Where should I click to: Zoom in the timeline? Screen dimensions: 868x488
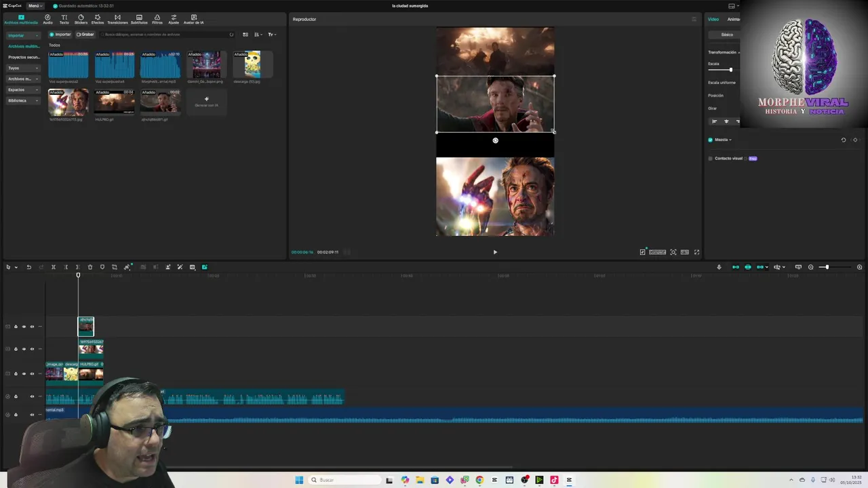pyautogui.click(x=859, y=267)
